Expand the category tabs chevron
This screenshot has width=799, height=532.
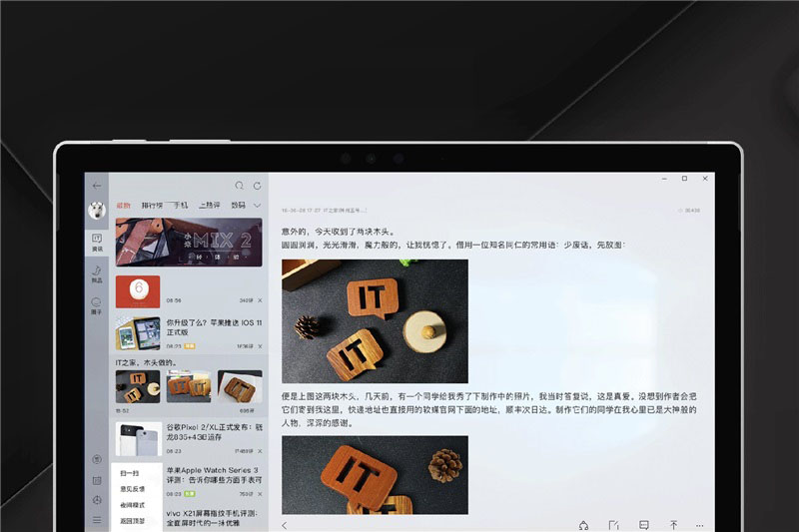[x=258, y=206]
